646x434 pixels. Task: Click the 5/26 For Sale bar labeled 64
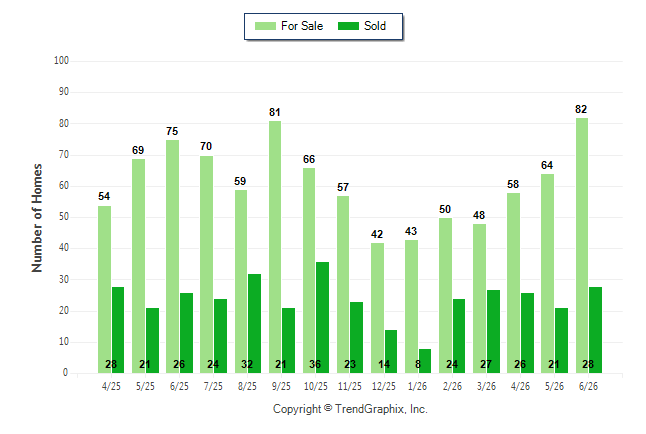pos(548,274)
